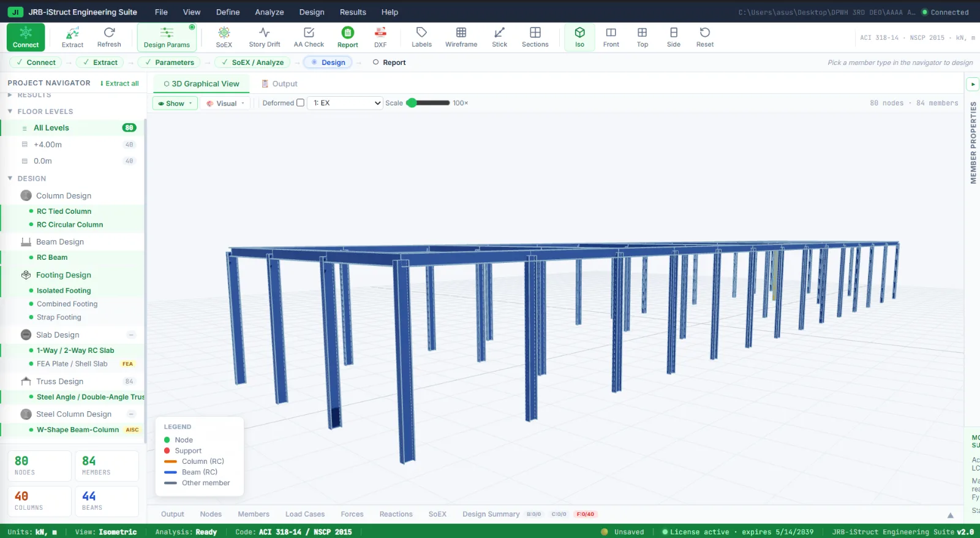Open the File menu
The image size is (980, 538).
[x=161, y=12]
